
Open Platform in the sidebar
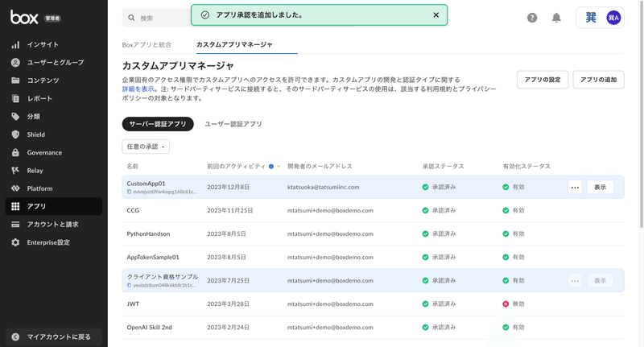point(53,188)
